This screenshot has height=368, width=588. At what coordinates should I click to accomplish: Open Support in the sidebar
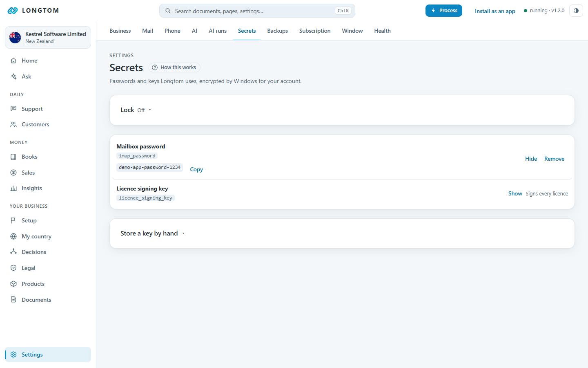48,109
